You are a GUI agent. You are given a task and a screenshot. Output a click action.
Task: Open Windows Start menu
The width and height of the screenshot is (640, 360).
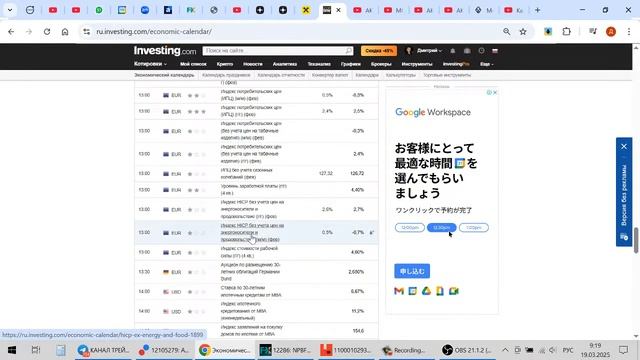11,350
